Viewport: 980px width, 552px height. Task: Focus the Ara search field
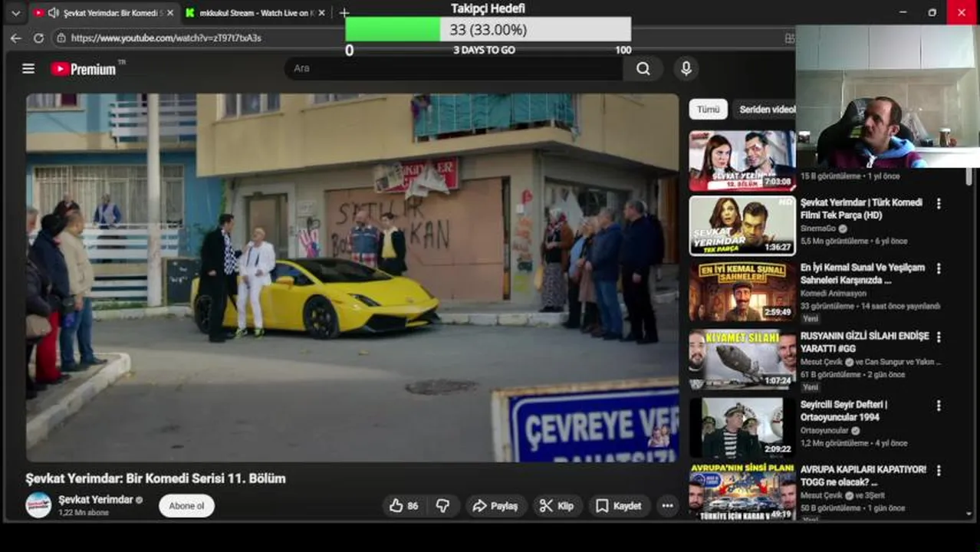[454, 68]
